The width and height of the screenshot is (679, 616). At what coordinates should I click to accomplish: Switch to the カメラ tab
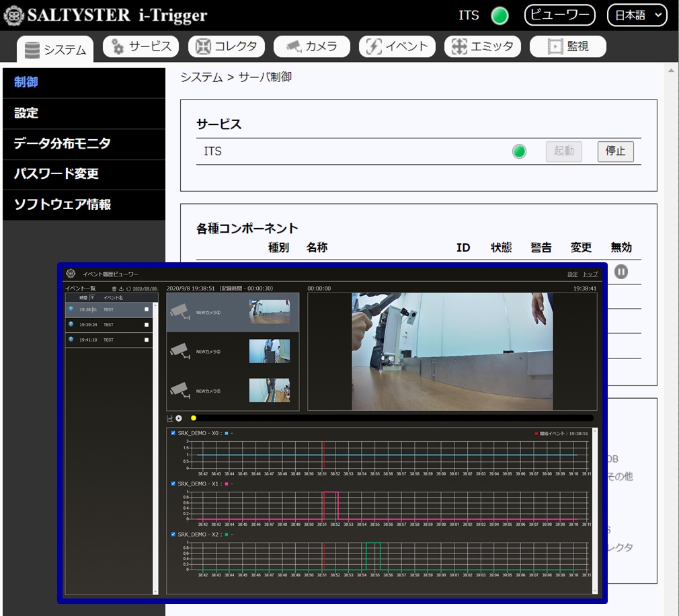[312, 46]
